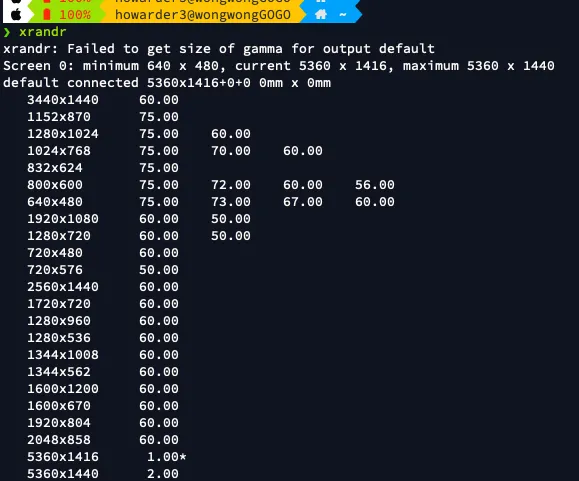The image size is (579, 481).
Task: Select the 720x480 resolution entry
Action: [55, 252]
